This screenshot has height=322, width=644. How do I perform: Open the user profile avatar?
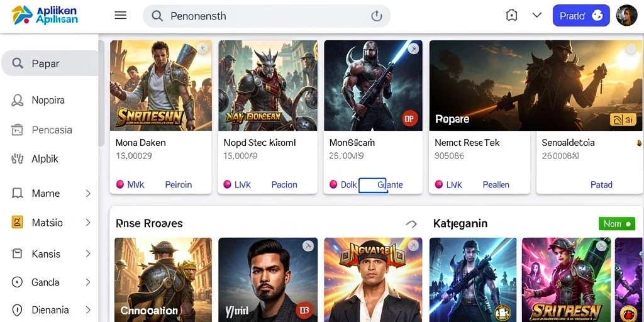click(627, 16)
